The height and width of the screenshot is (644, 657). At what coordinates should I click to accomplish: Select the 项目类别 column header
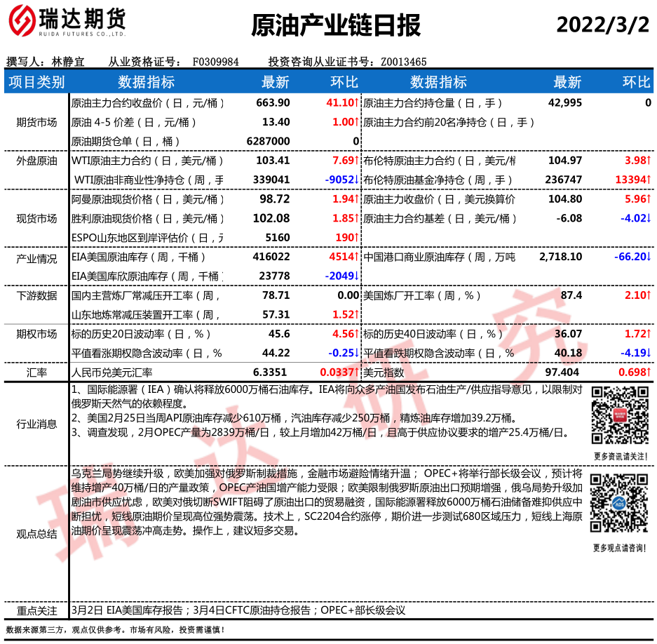36,82
